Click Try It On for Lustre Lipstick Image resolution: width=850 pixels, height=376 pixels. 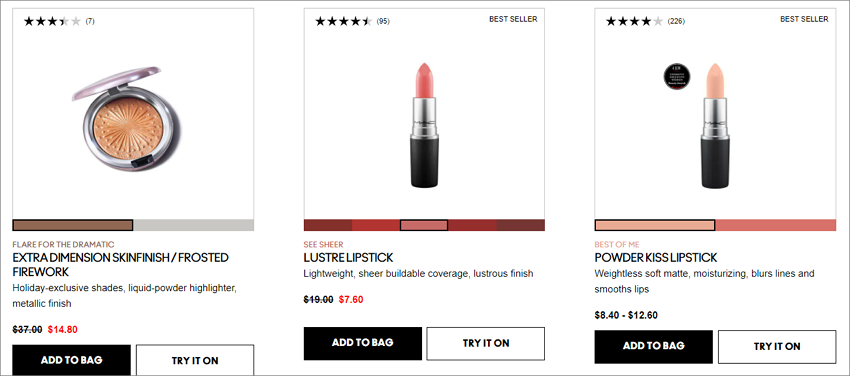pyautogui.click(x=486, y=343)
